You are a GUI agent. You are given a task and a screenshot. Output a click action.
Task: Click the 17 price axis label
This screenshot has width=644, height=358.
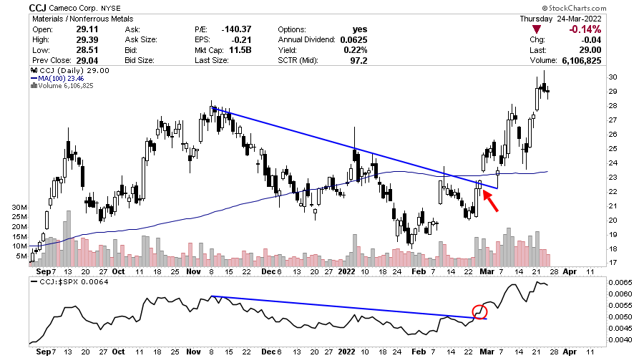613,263
